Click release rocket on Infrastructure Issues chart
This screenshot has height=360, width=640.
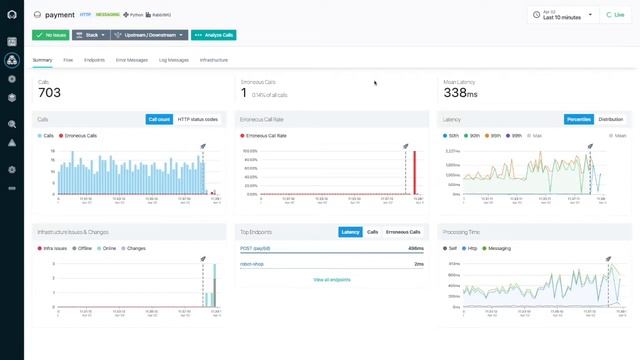click(x=203, y=259)
